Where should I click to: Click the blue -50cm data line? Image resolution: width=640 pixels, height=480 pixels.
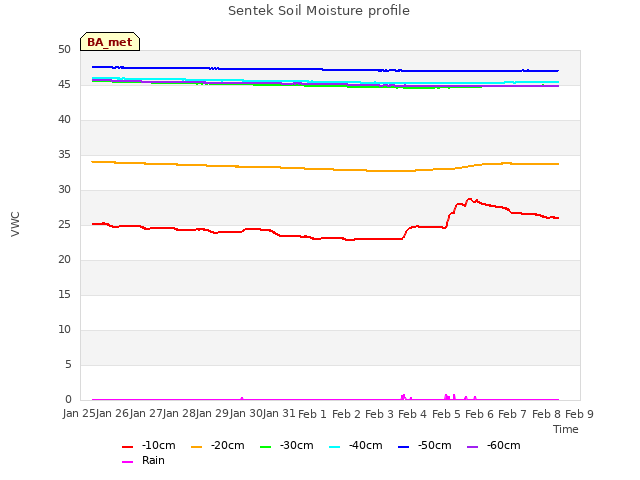(x=325, y=70)
